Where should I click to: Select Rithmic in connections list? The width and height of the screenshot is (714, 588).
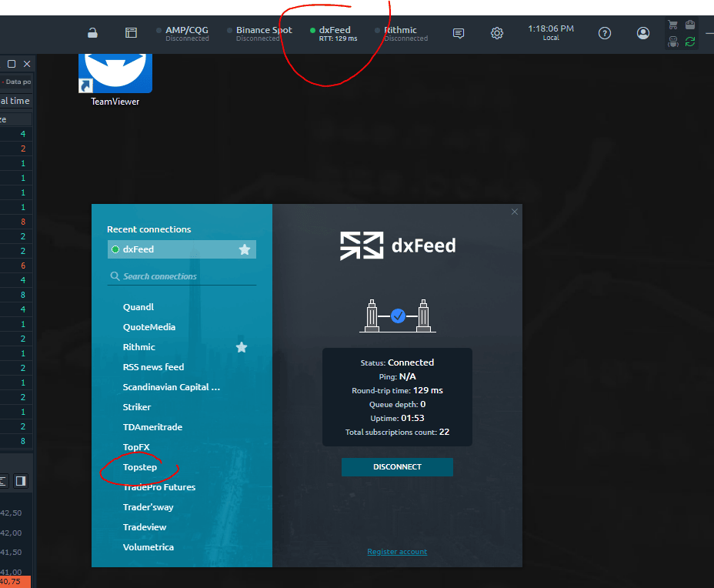click(x=139, y=347)
